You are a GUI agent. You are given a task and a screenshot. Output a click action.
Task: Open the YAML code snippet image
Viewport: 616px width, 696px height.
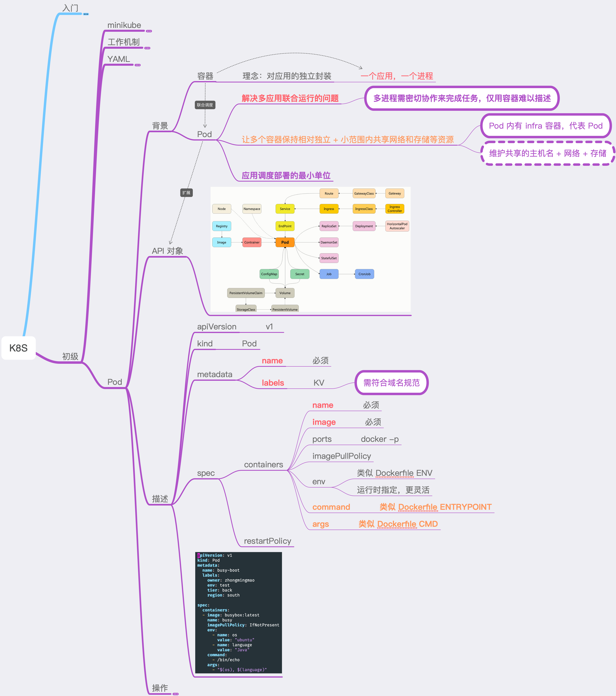coord(238,612)
